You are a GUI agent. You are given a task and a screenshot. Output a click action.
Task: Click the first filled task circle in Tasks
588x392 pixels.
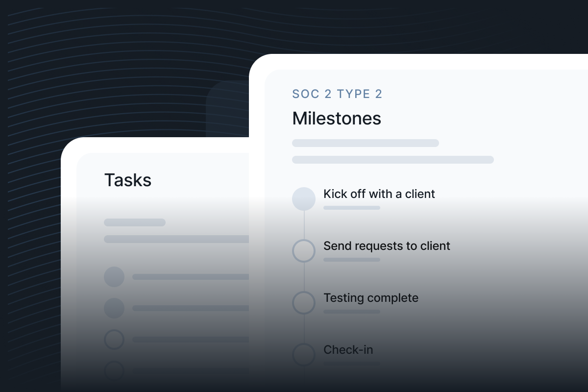coord(114,277)
